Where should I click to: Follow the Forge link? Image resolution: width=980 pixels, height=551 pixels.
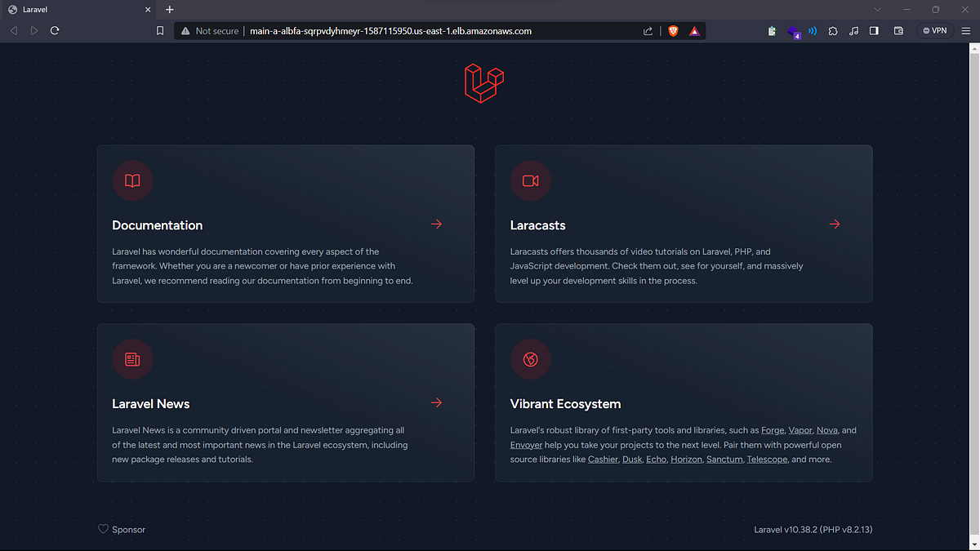(772, 430)
